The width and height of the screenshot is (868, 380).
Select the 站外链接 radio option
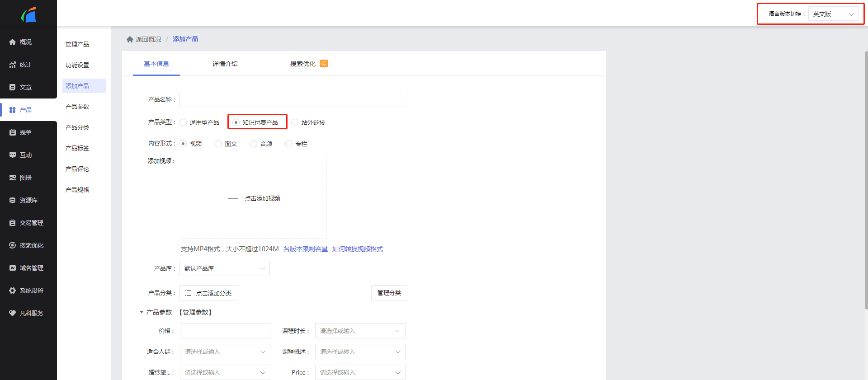(295, 122)
